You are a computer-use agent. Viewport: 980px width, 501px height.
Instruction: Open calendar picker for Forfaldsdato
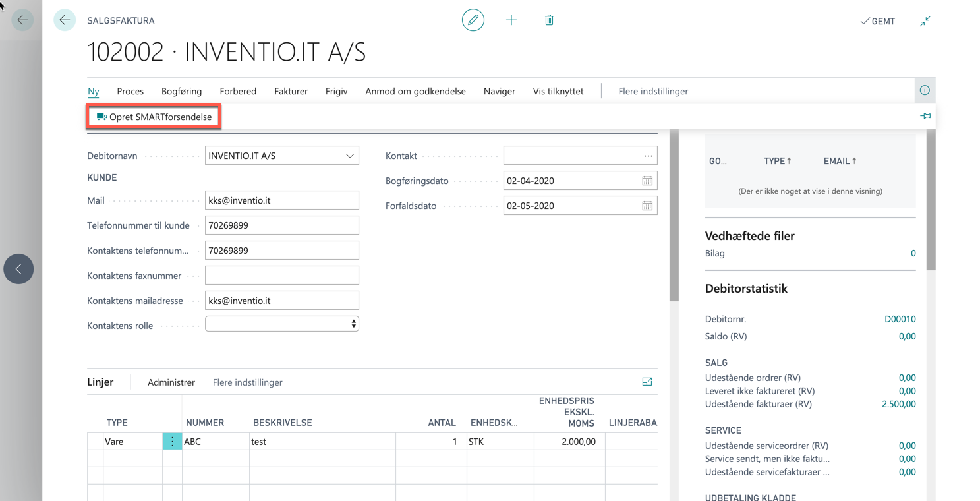click(647, 206)
